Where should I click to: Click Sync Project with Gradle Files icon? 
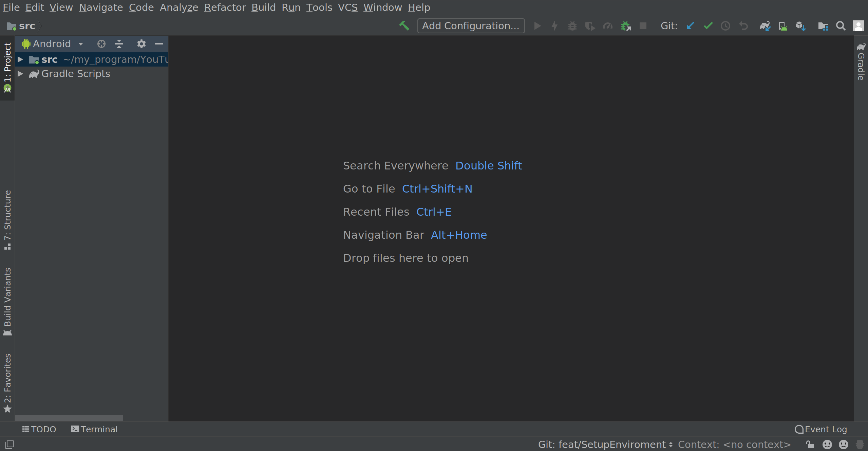pyautogui.click(x=765, y=26)
